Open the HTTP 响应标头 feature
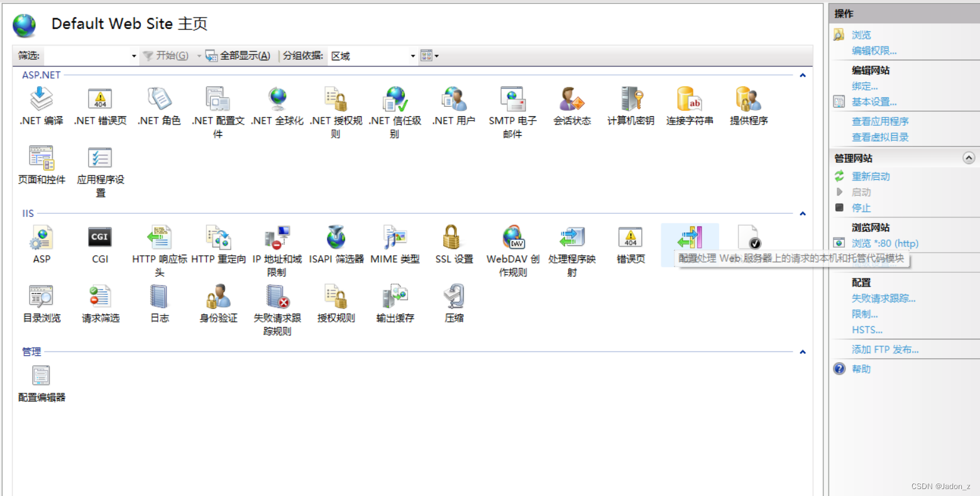This screenshot has height=496, width=980. click(159, 251)
